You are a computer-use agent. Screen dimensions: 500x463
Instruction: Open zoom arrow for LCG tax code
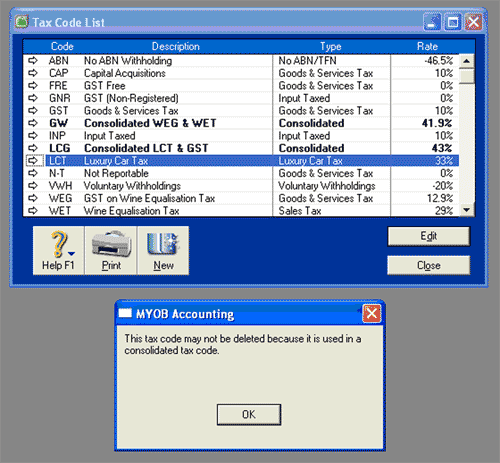tap(33, 148)
